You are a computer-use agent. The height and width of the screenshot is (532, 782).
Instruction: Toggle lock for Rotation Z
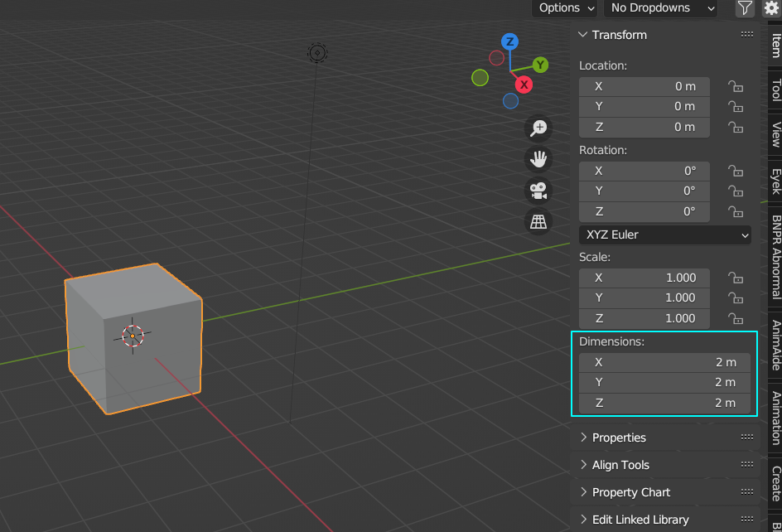pos(735,211)
